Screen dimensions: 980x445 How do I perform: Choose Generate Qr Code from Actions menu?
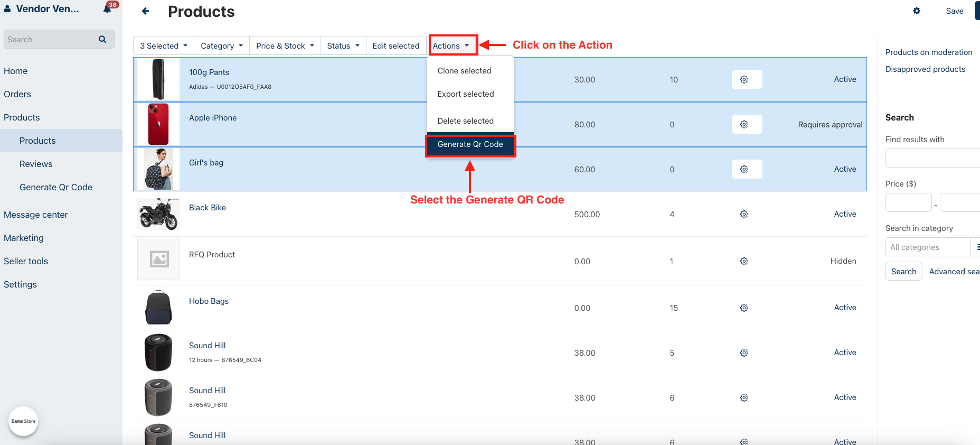pos(470,144)
